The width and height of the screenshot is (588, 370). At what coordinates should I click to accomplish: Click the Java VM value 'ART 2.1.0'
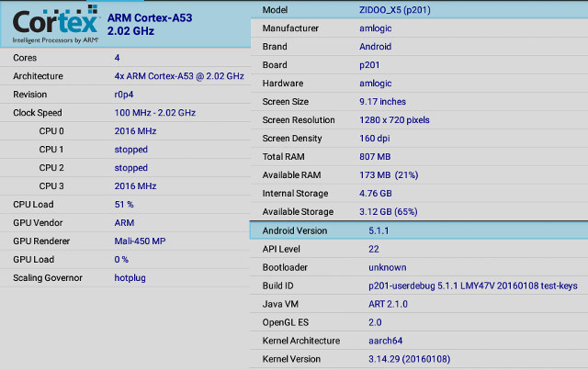[x=388, y=304]
